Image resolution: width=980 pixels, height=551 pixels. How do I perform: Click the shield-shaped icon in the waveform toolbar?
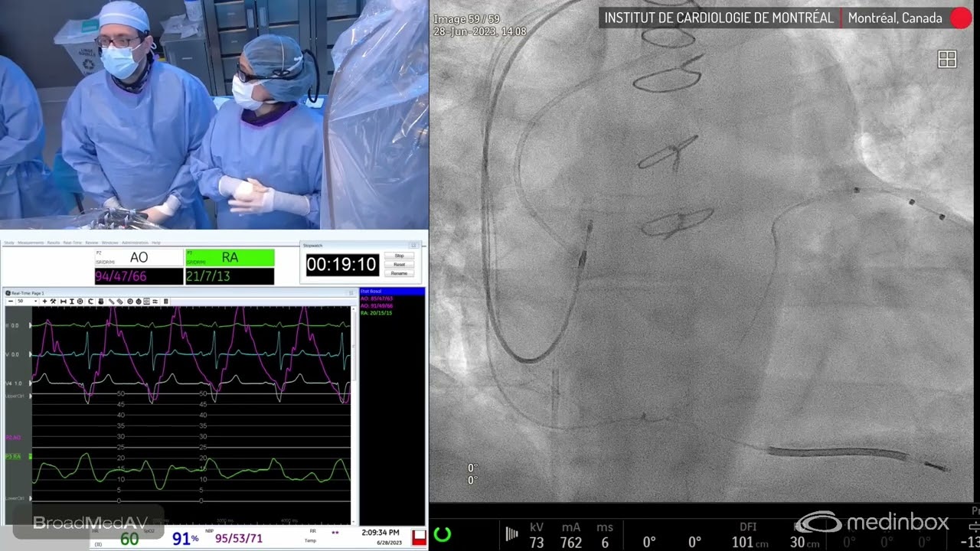101,302
